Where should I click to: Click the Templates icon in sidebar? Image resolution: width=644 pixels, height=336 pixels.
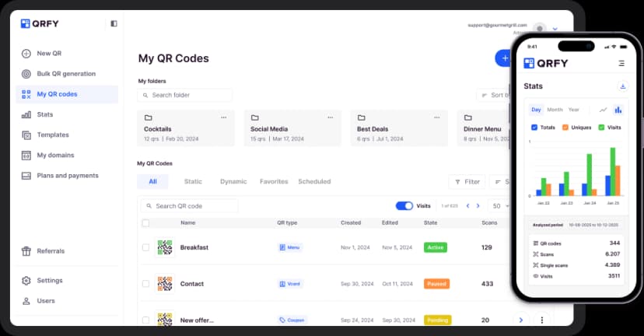click(26, 135)
